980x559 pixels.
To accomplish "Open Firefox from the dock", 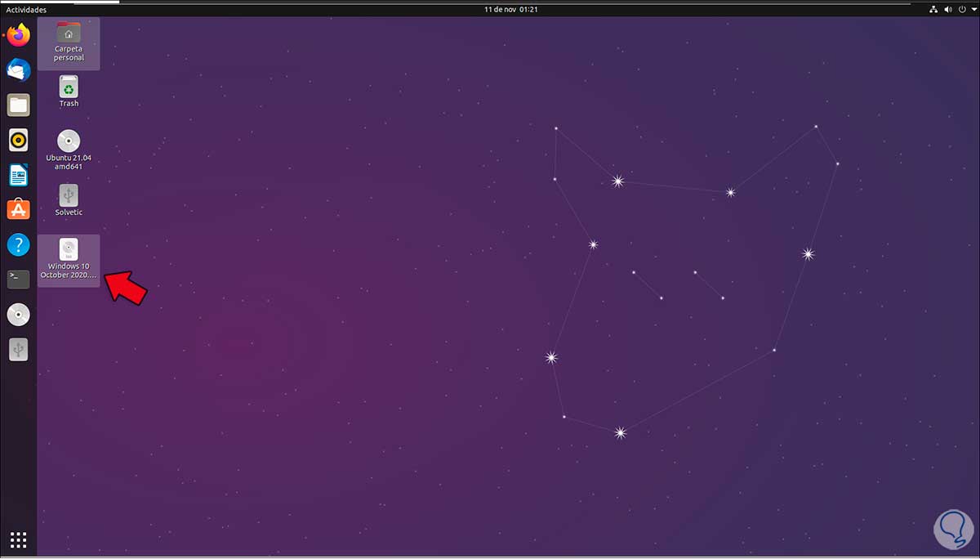I will click(18, 35).
